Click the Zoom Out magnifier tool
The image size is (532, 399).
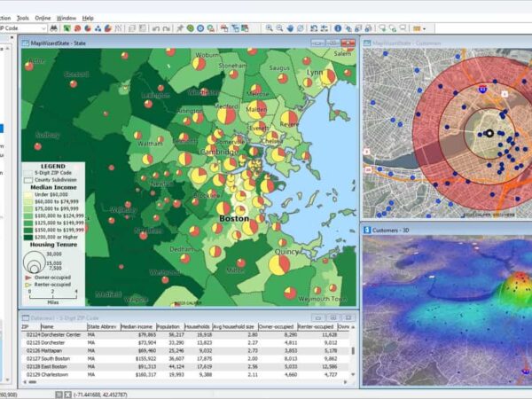[281, 28]
